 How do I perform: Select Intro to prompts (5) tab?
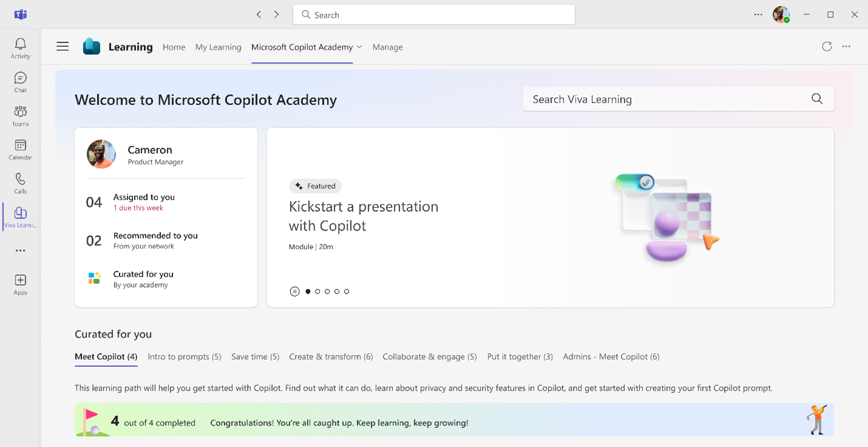pyautogui.click(x=185, y=357)
